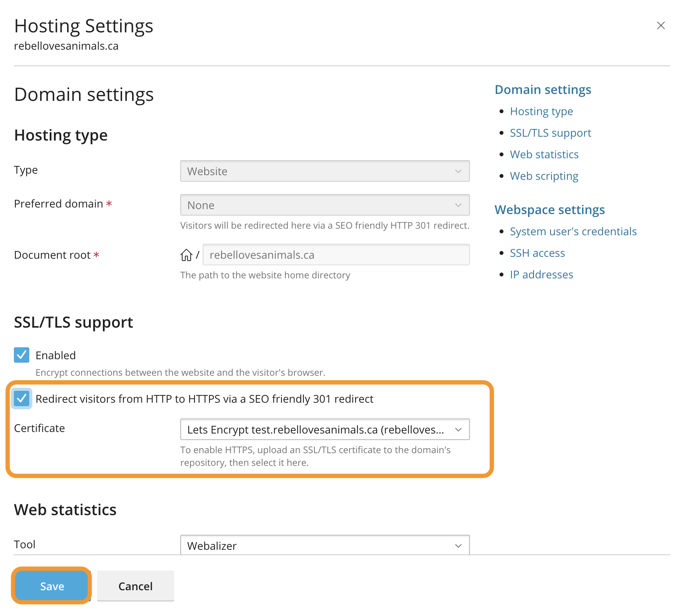Click into the Document root field
Viewport: 681px width, 616px height.
336,255
